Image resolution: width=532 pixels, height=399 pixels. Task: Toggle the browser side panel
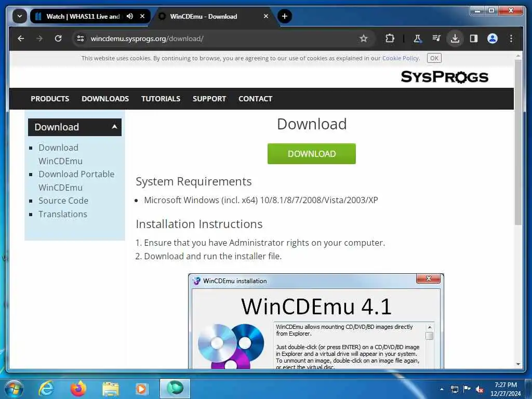pos(474,38)
